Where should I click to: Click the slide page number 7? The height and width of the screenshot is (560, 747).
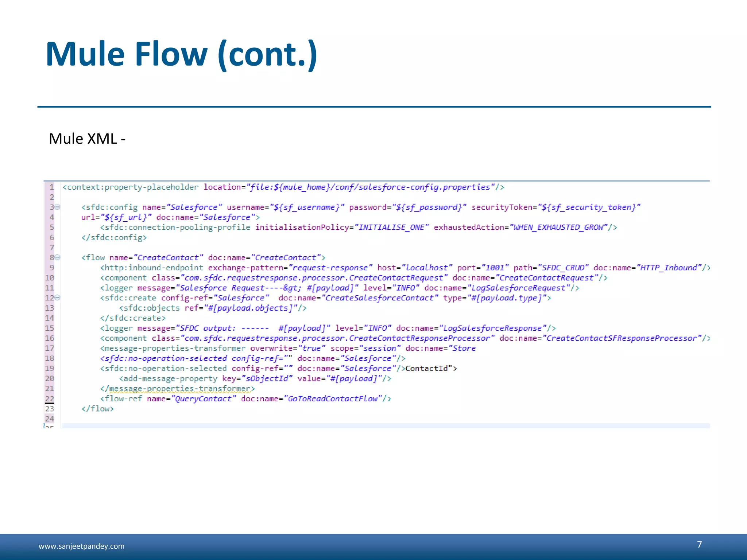(700, 544)
